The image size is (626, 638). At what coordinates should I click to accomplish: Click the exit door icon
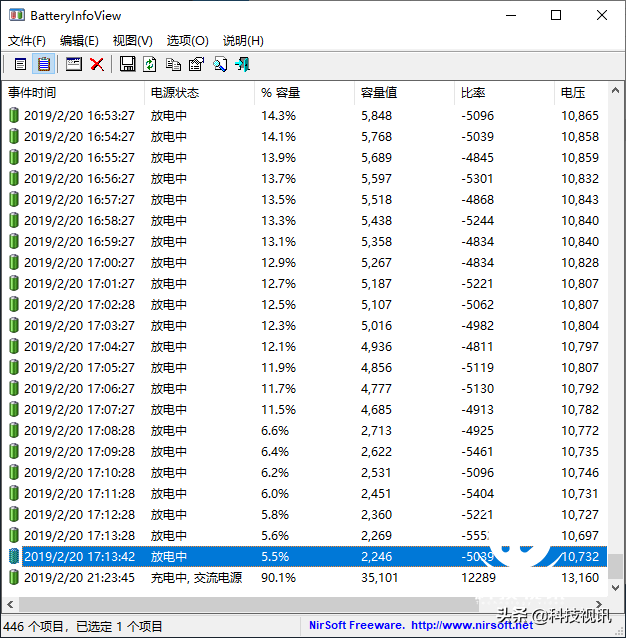[x=242, y=64]
